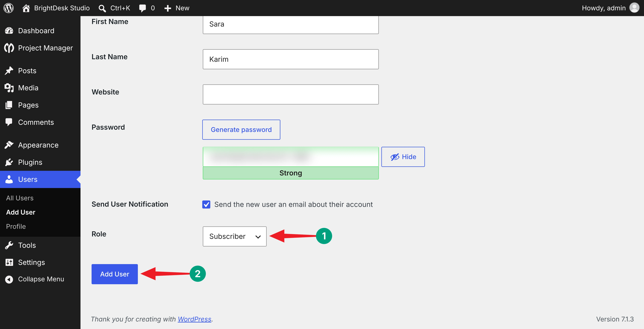Click the Project Manager logo icon
Viewport: 644px width, 329px height.
(x=9, y=48)
